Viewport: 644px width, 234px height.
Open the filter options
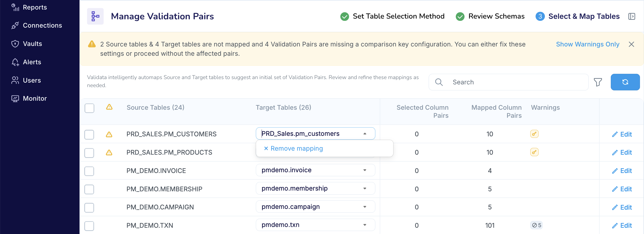point(598,82)
